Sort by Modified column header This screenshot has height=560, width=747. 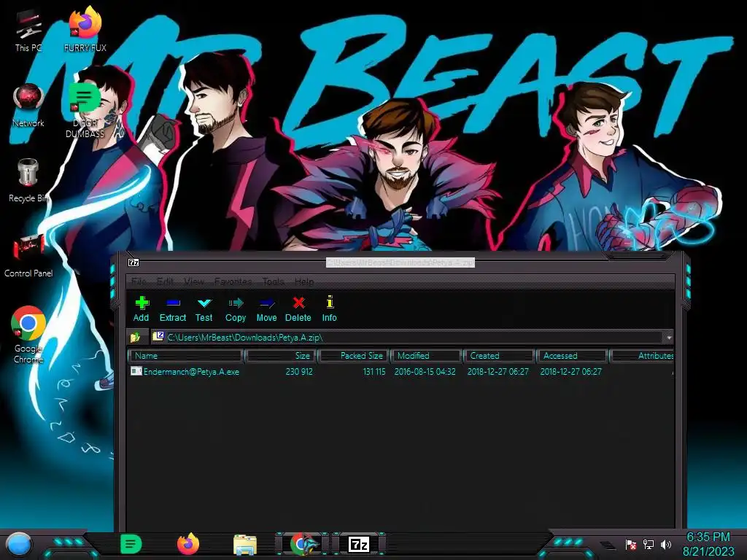point(426,356)
